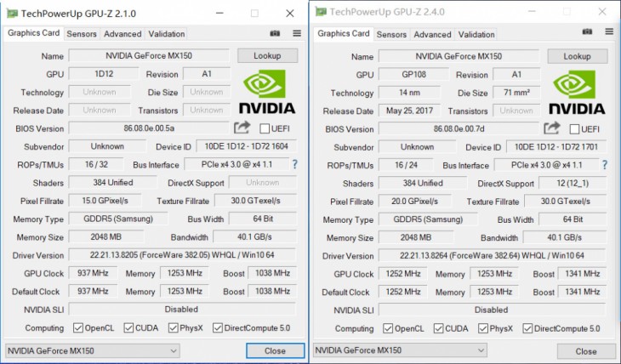
Task: Click BIOS Version field 86.08.0e.00.7d
Action: point(459,129)
